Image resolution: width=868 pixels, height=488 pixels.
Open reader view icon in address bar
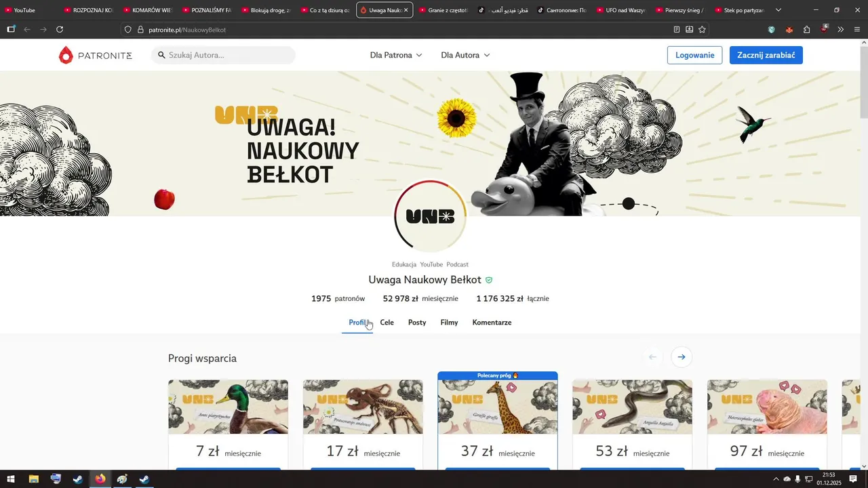[677, 30]
